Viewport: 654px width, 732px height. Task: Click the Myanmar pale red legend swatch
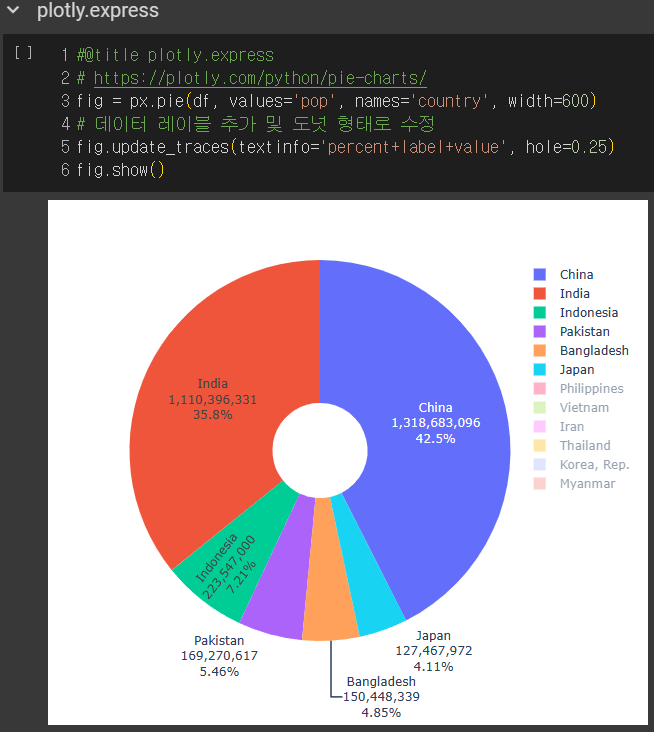540,484
